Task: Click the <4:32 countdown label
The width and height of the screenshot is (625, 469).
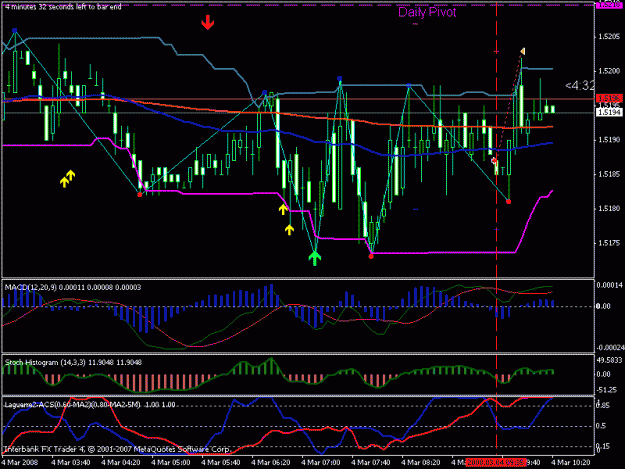Action: point(580,85)
